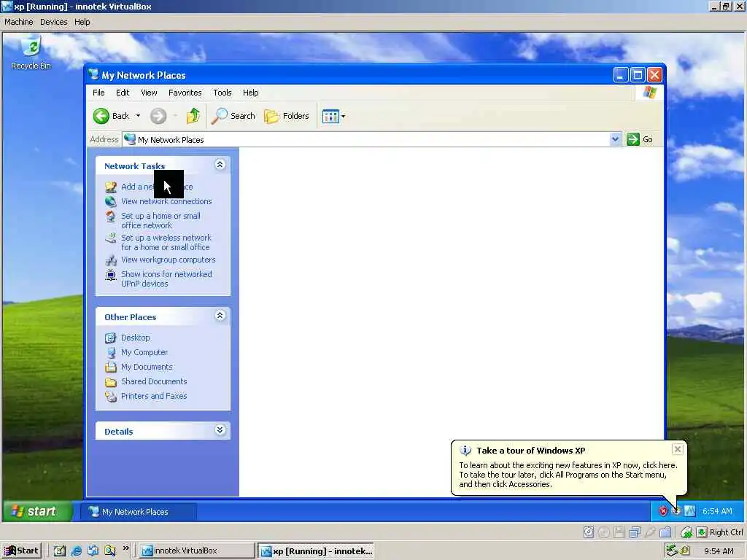
Task: Click the home network setup house icon
Action: click(111, 217)
